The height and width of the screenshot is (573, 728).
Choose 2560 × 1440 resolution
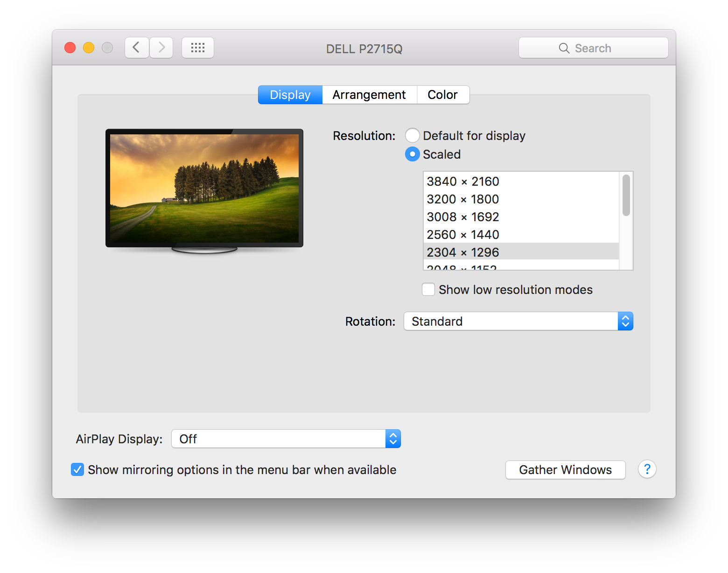(x=521, y=234)
